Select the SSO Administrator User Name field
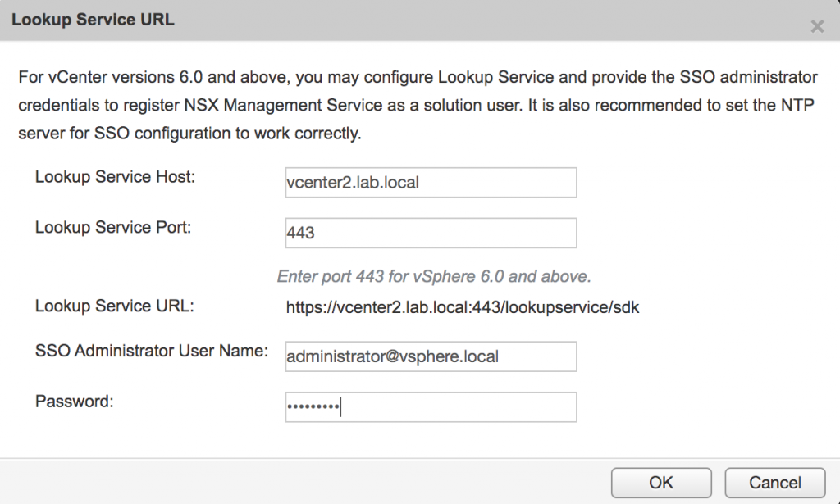Viewport: 840px width, 504px height. (431, 356)
